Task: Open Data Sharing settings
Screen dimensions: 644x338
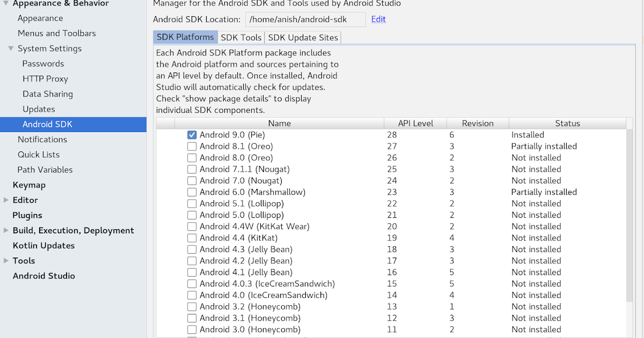Action: 48,94
